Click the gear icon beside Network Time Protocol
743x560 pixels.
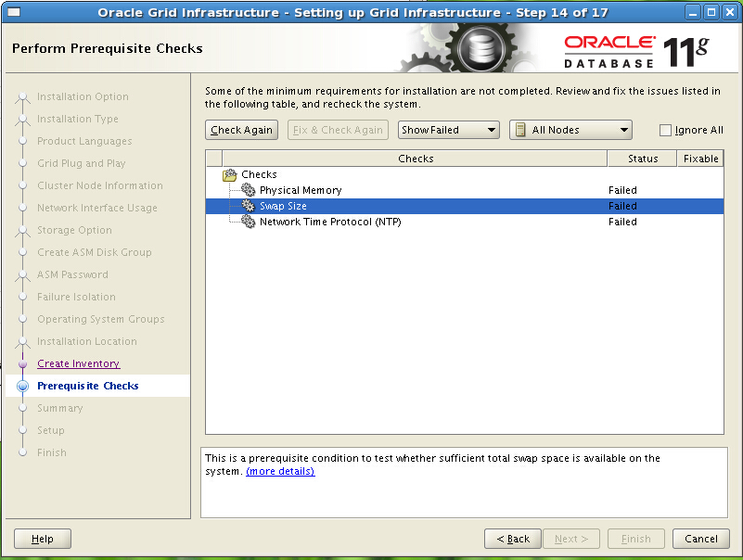tap(248, 222)
